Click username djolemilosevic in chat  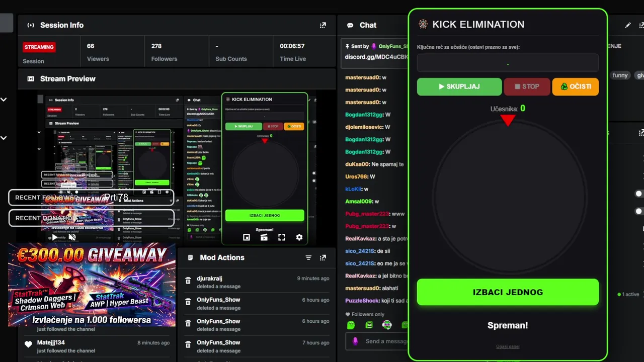coord(364,127)
